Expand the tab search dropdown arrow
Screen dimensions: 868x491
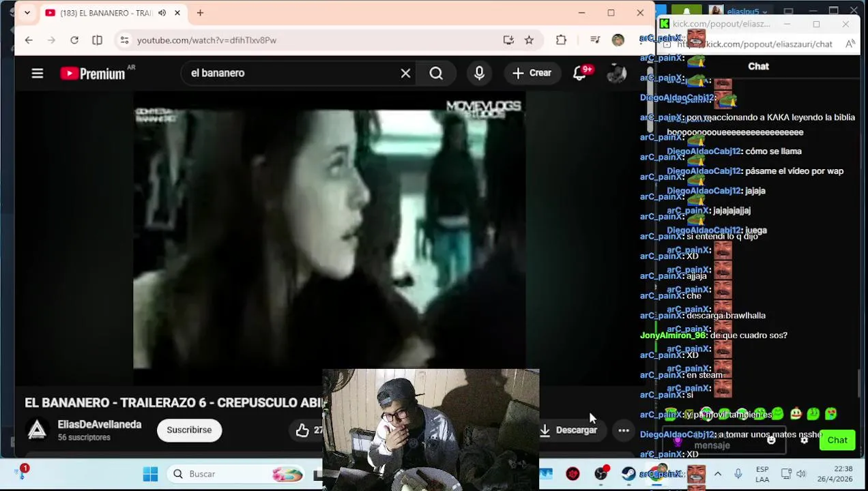coord(27,13)
